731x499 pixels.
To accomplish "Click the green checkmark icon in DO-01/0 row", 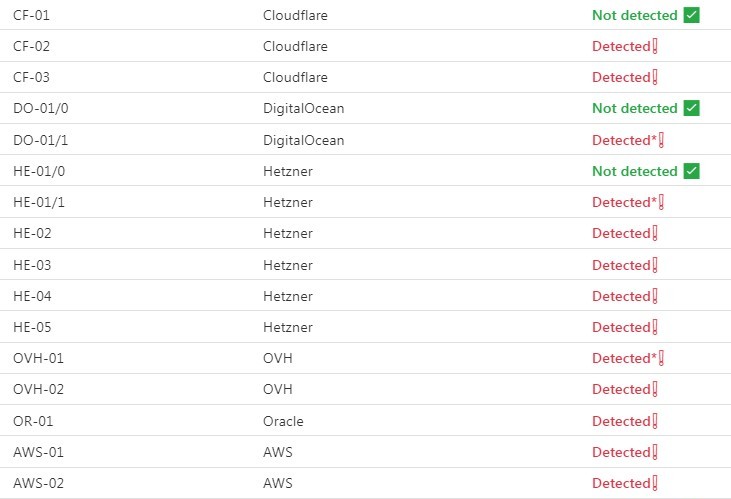I will pos(691,108).
